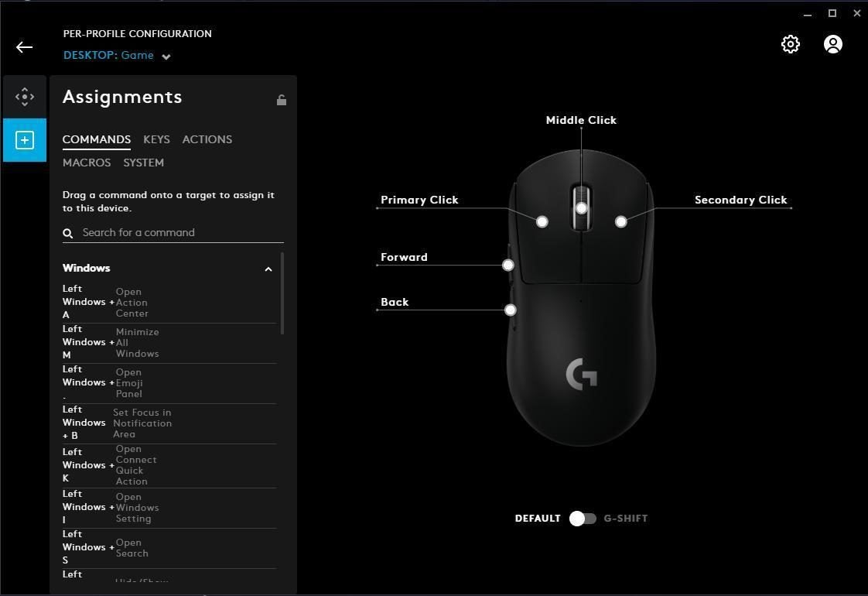Open the DESKTOP: Game profile dropdown
868x596 pixels.
pyautogui.click(x=117, y=56)
